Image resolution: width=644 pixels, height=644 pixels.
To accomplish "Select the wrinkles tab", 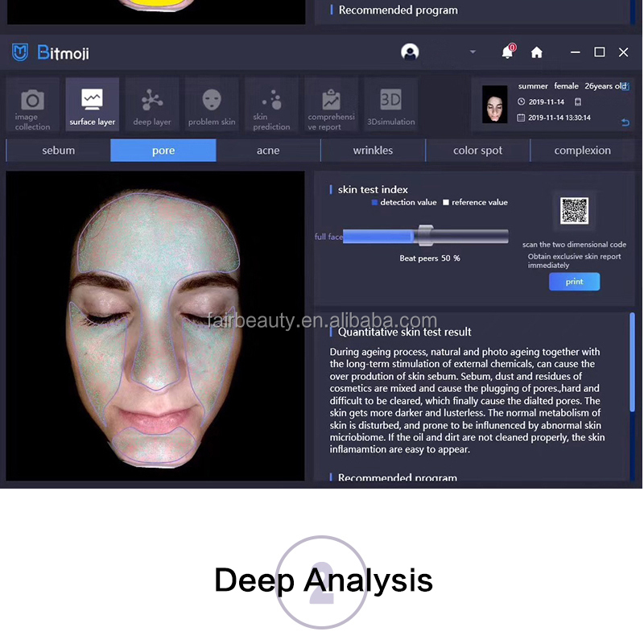I will click(x=373, y=150).
